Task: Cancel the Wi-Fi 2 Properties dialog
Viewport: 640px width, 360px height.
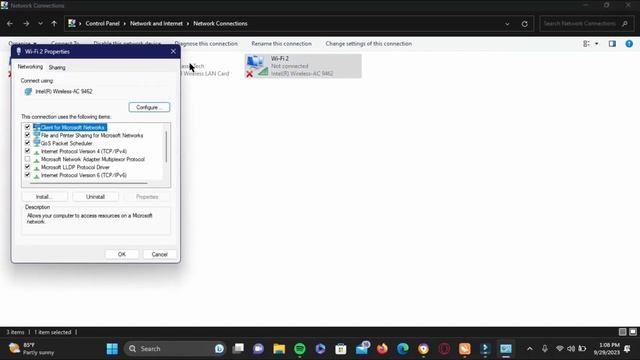Action: pos(160,254)
